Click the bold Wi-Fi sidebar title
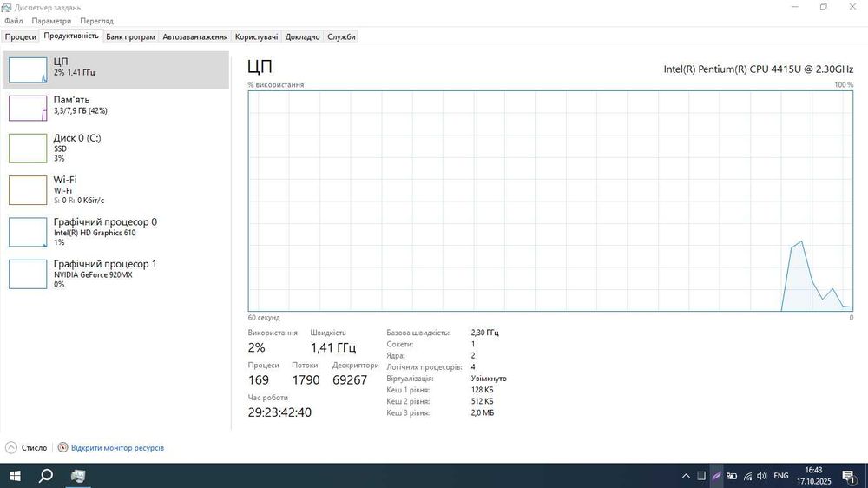The image size is (868, 488). tap(65, 180)
